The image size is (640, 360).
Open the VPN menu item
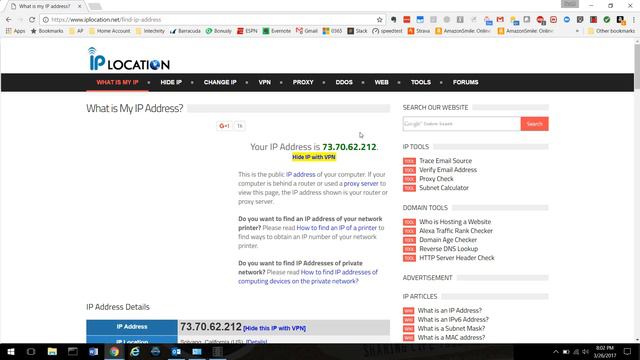point(264,82)
